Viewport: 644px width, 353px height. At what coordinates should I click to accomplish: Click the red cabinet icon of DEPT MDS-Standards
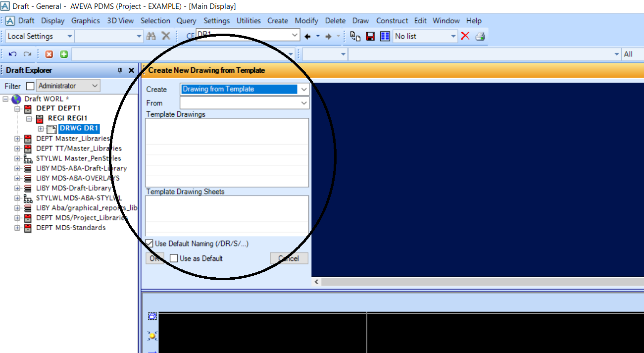(28, 228)
